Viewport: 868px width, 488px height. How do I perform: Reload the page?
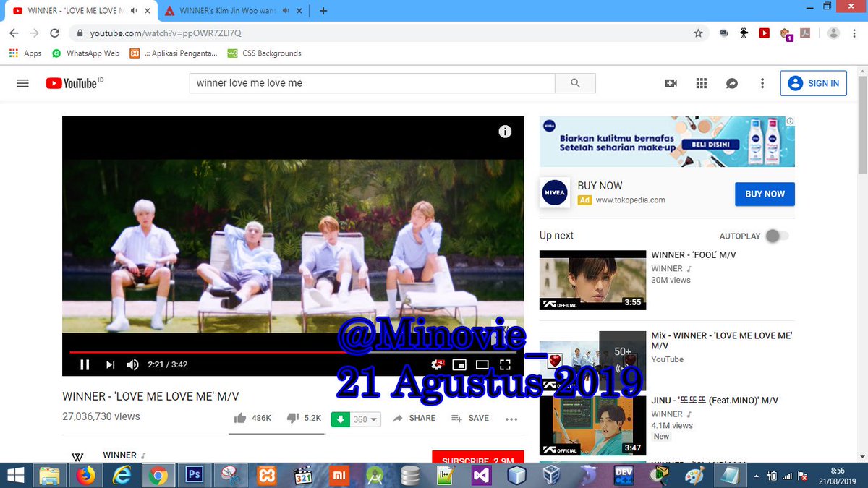pos(54,33)
